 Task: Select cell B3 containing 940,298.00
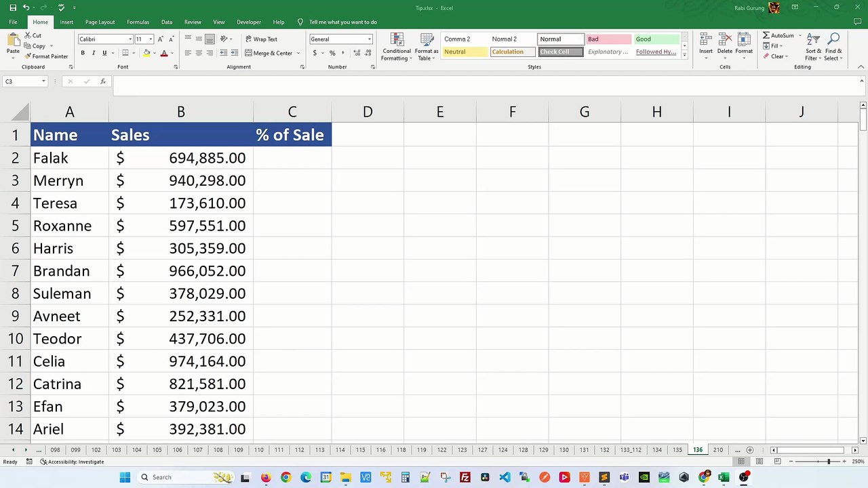pos(181,180)
